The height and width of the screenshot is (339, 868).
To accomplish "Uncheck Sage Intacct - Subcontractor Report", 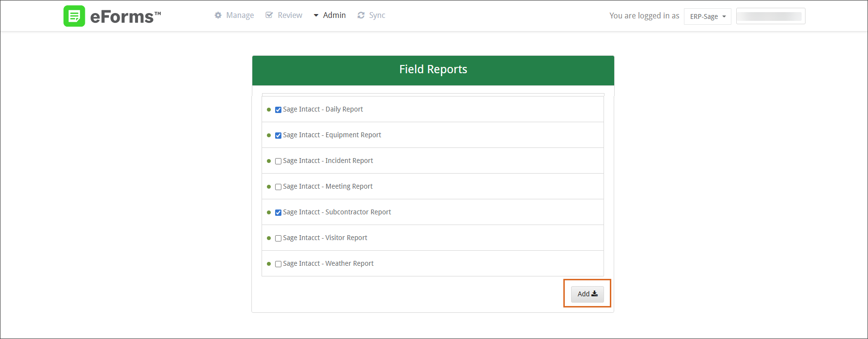I will (x=278, y=212).
